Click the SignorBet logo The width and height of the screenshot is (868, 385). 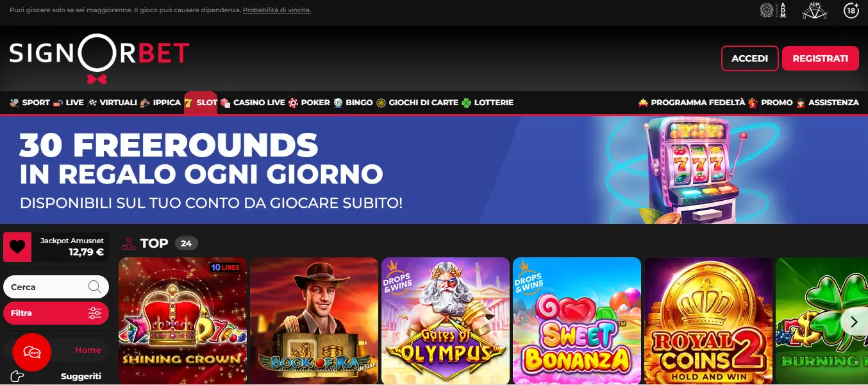99,58
